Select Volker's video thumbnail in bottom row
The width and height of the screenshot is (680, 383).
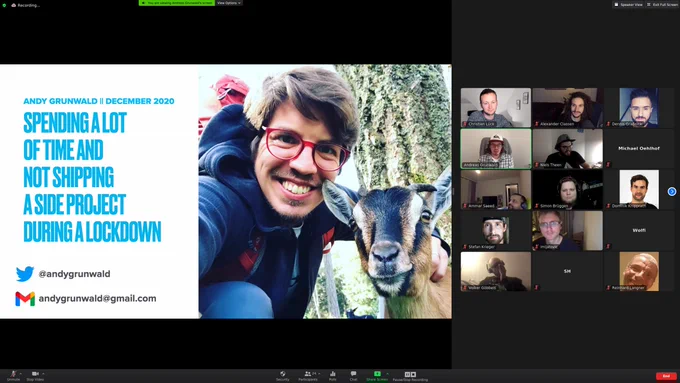click(x=496, y=272)
